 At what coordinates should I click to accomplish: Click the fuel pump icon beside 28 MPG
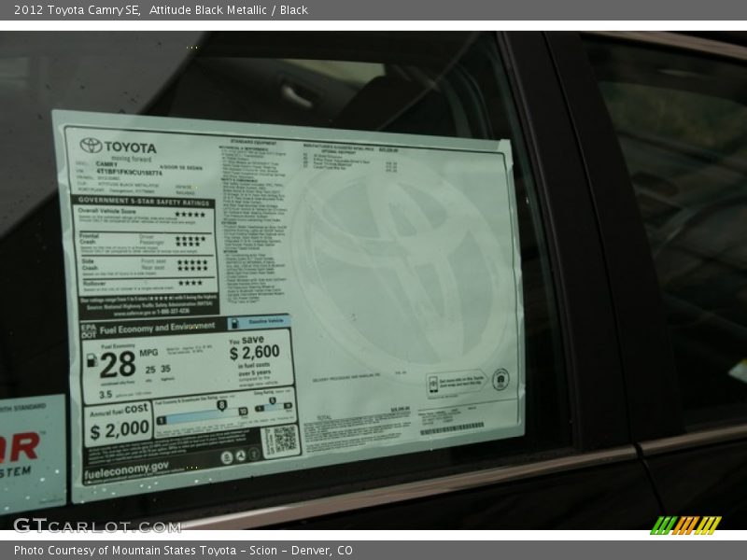pyautogui.click(x=92, y=360)
